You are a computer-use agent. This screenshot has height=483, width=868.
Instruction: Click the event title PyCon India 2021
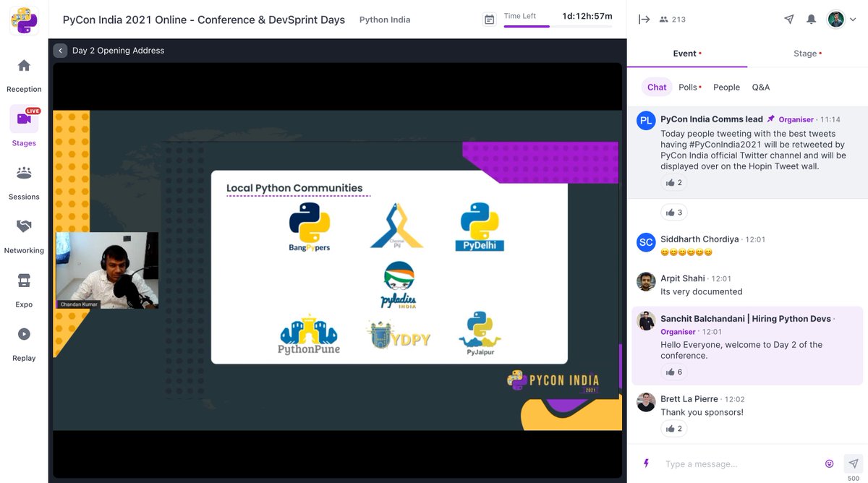coord(204,20)
